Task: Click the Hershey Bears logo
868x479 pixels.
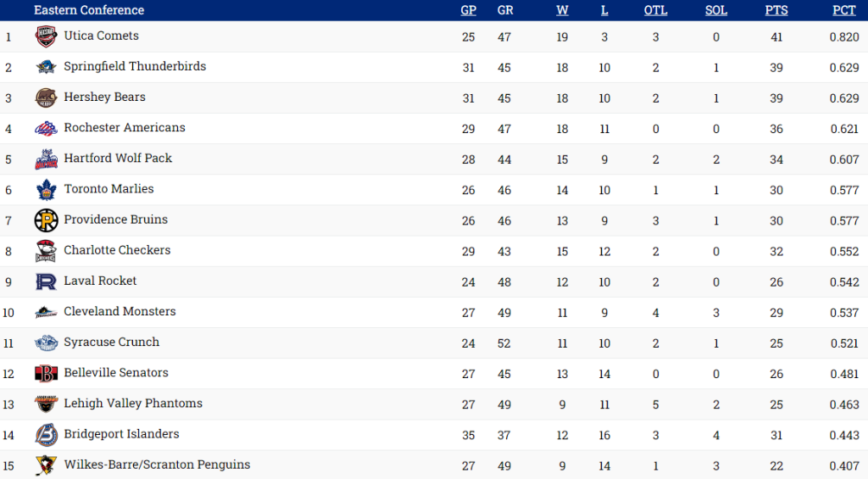Action: click(x=46, y=97)
